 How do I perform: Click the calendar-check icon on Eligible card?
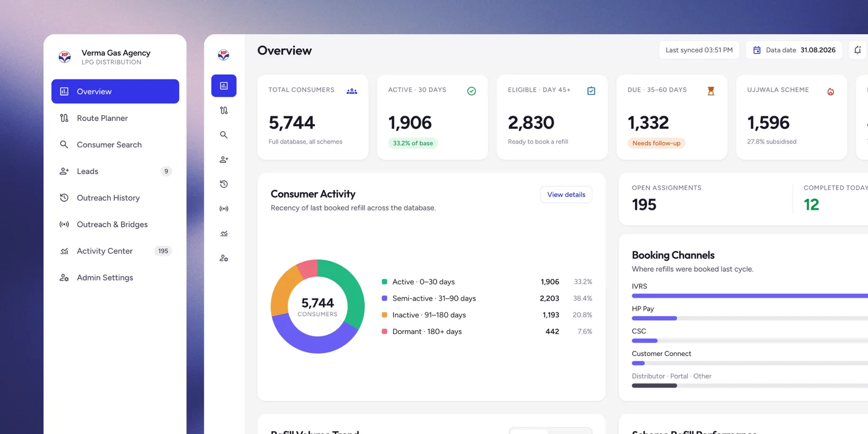(x=591, y=91)
